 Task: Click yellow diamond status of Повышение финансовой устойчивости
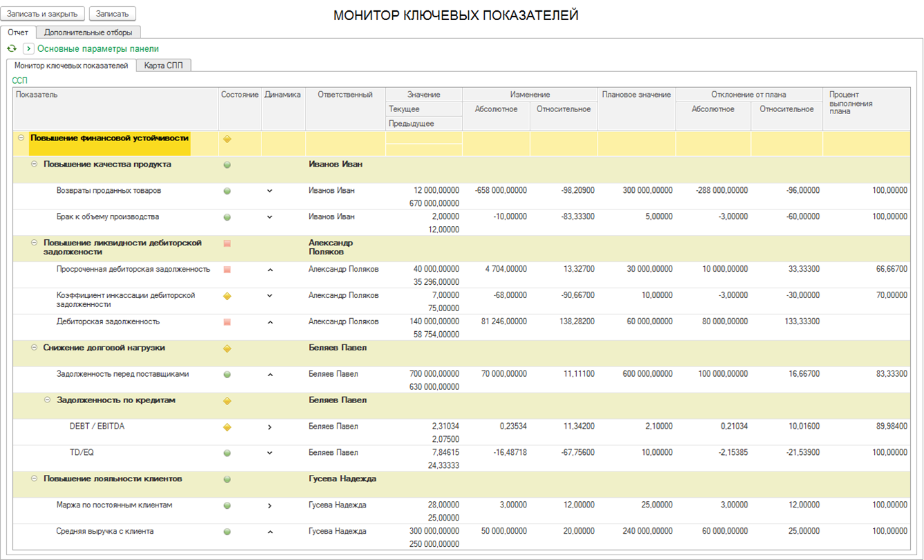tap(227, 139)
